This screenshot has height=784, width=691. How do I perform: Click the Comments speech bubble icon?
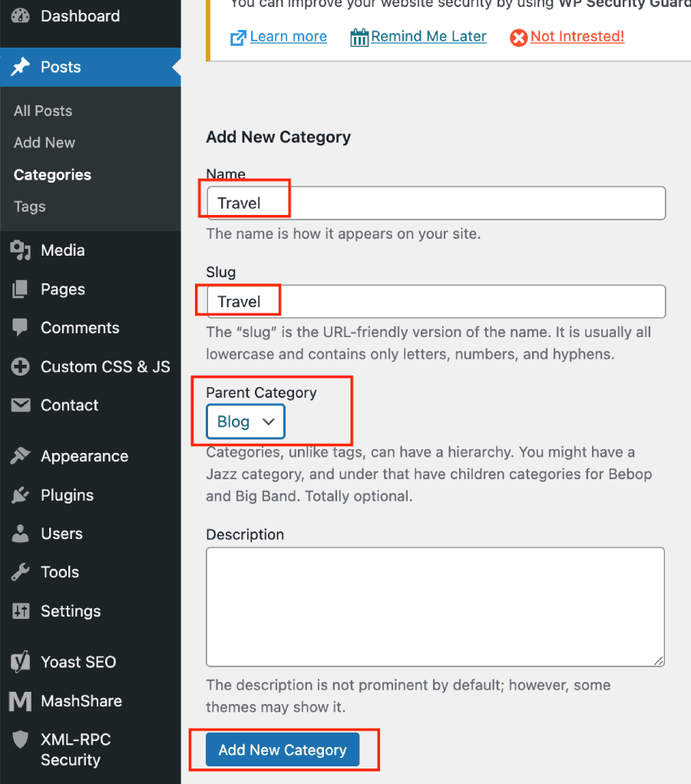20,328
